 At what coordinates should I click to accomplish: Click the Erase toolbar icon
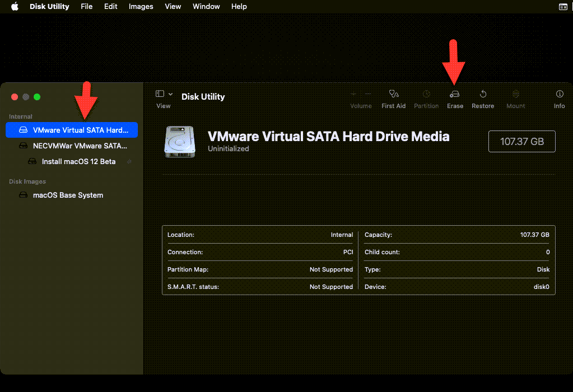coord(455,95)
